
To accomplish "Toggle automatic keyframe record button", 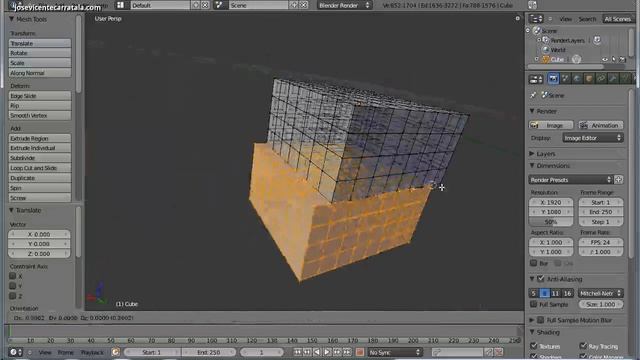I will point(360,352).
